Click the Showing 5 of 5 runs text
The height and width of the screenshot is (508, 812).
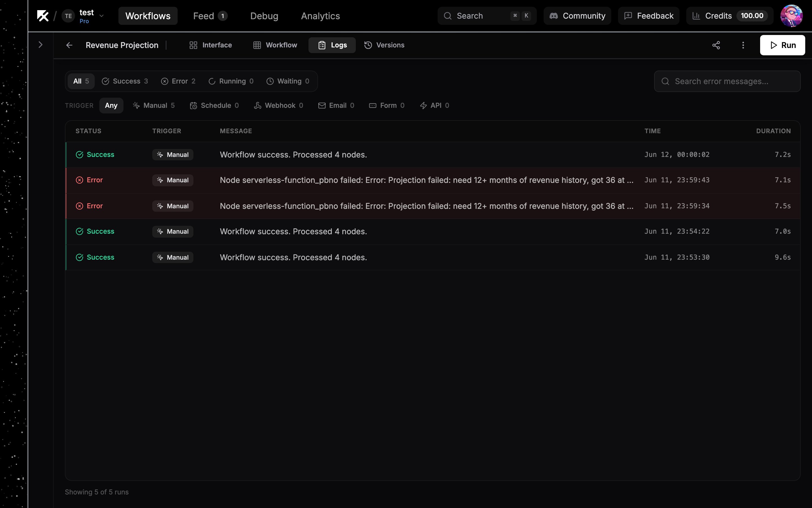coord(97,492)
